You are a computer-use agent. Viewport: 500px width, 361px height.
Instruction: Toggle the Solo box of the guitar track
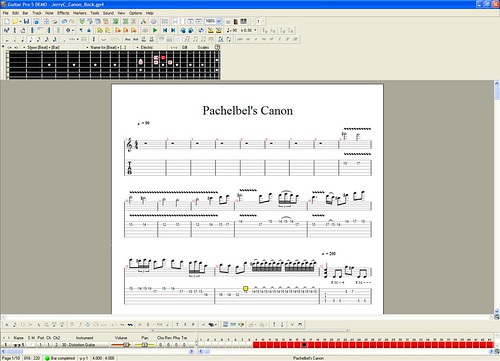[x=29, y=345]
